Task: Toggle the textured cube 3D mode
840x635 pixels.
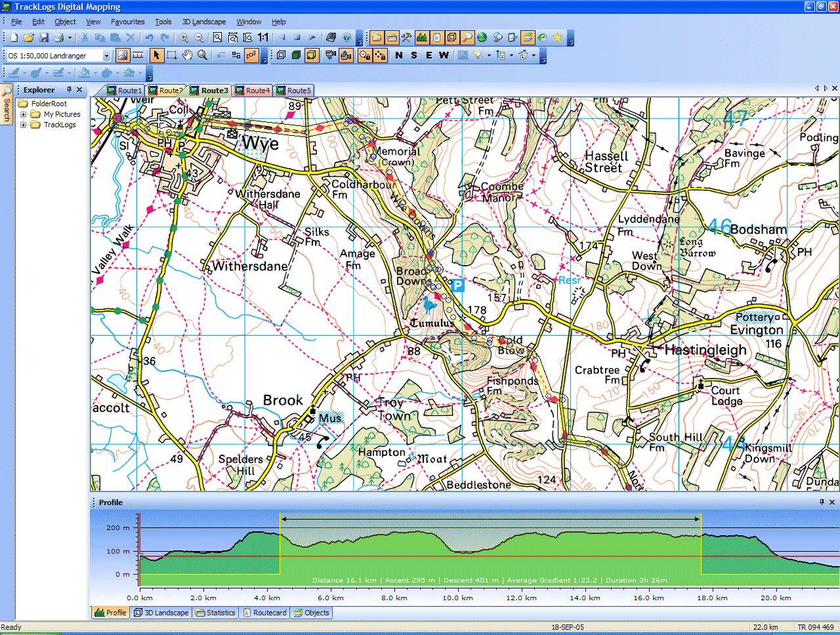Action: point(312,55)
